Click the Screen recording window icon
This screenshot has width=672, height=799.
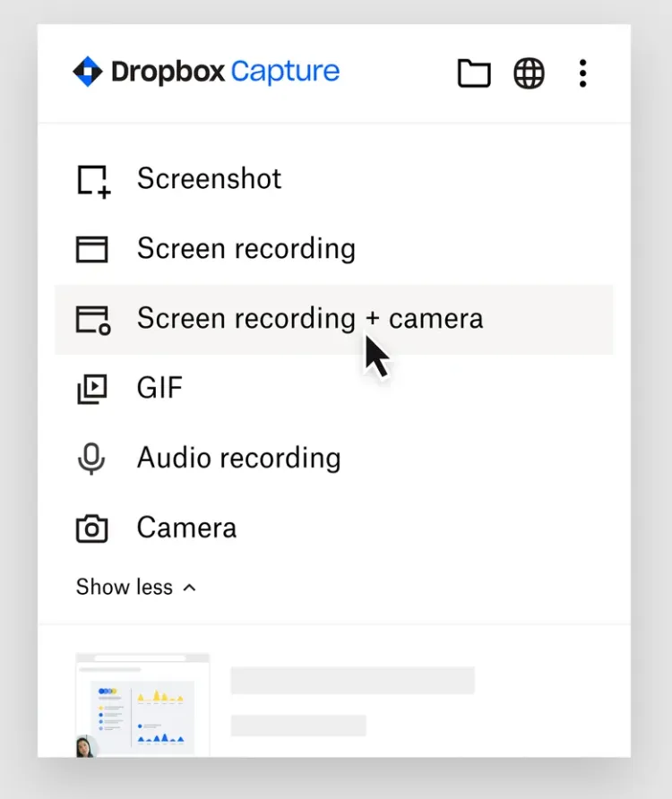click(x=91, y=249)
